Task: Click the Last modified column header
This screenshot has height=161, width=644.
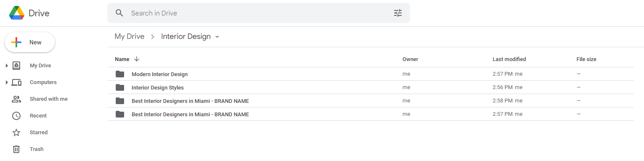Action: [509, 59]
